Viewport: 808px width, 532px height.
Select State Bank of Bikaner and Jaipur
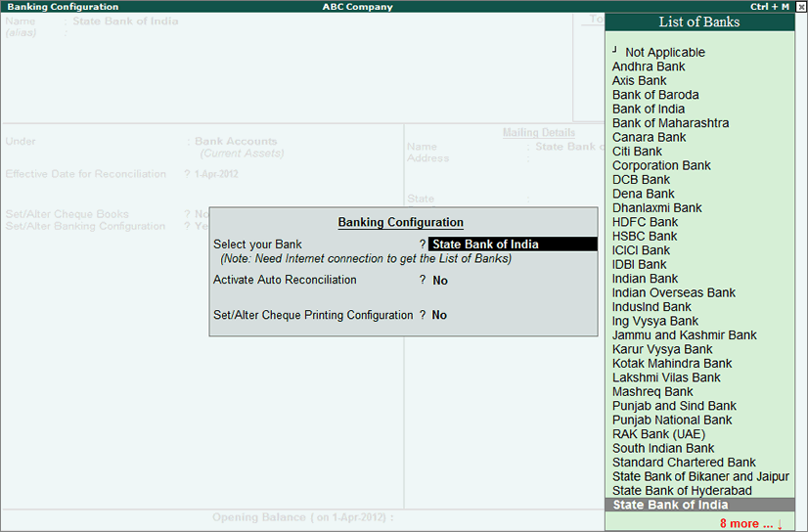pos(700,477)
